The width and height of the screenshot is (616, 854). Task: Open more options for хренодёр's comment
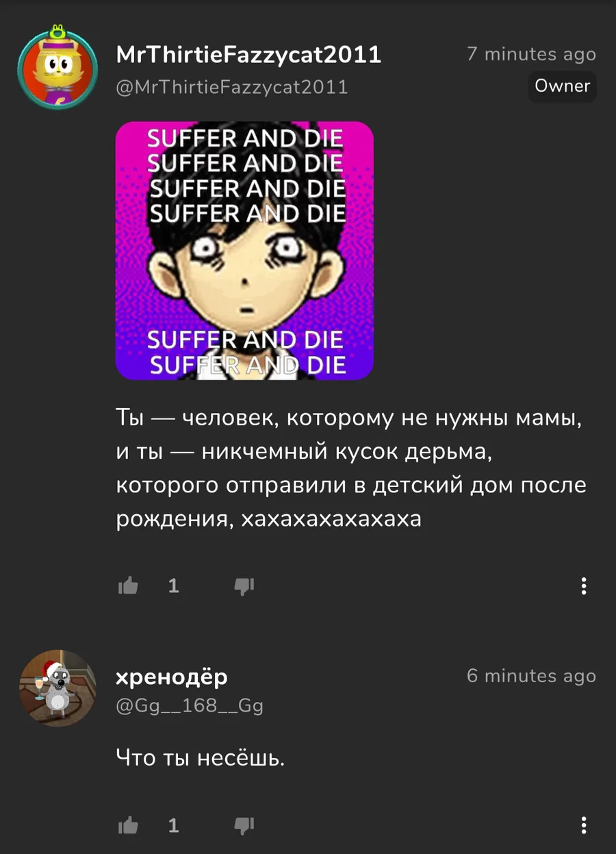pos(584,826)
